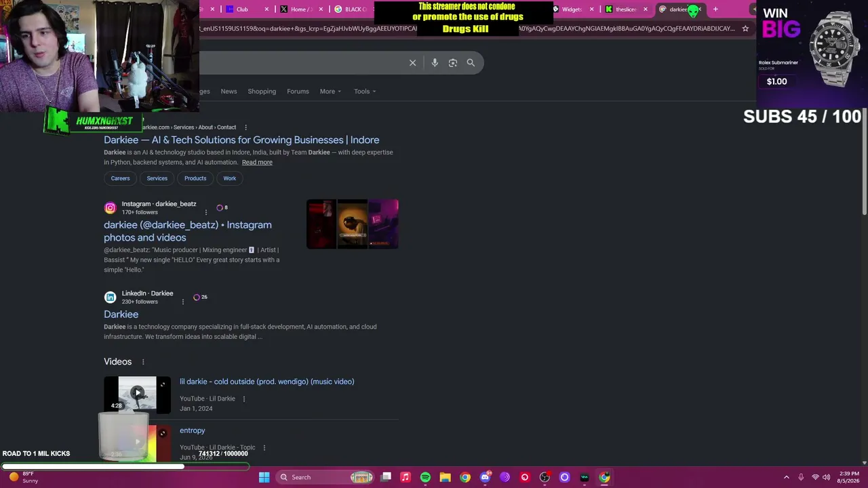
Task: Open the Services sitelink chip
Action: tap(157, 178)
